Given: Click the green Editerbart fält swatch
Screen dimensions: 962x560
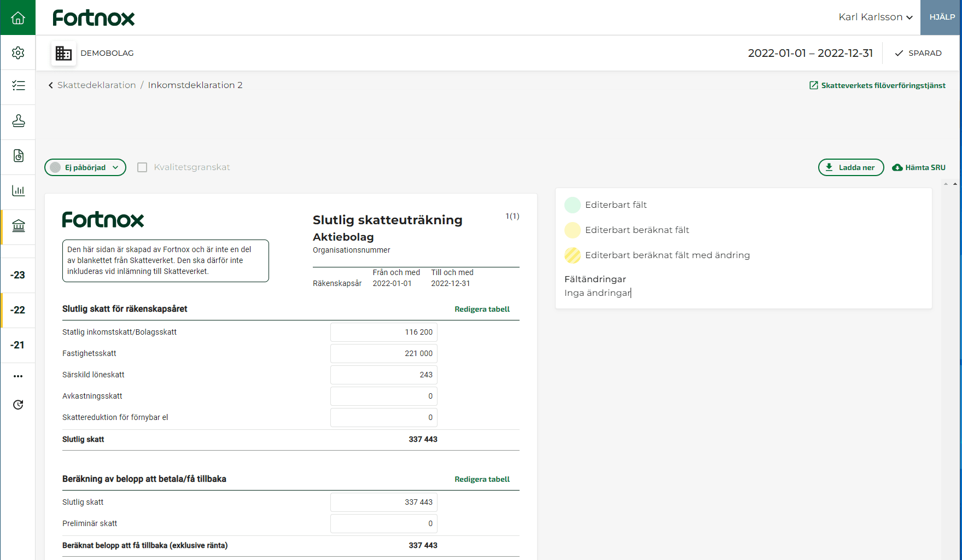Looking at the screenshot, I should tap(573, 205).
